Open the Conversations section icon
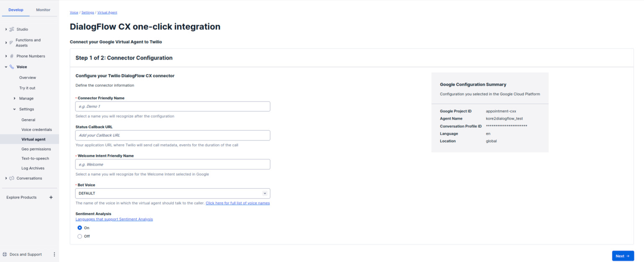This screenshot has height=262, width=644. click(12, 178)
